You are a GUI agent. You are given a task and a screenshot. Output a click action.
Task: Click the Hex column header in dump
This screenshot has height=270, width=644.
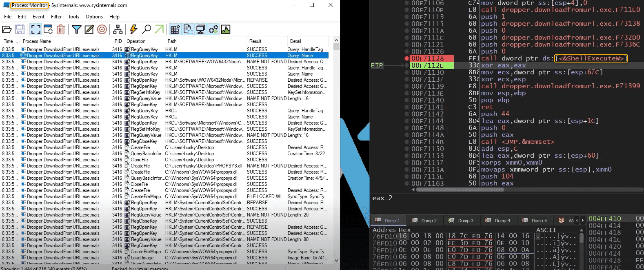coord(404,230)
